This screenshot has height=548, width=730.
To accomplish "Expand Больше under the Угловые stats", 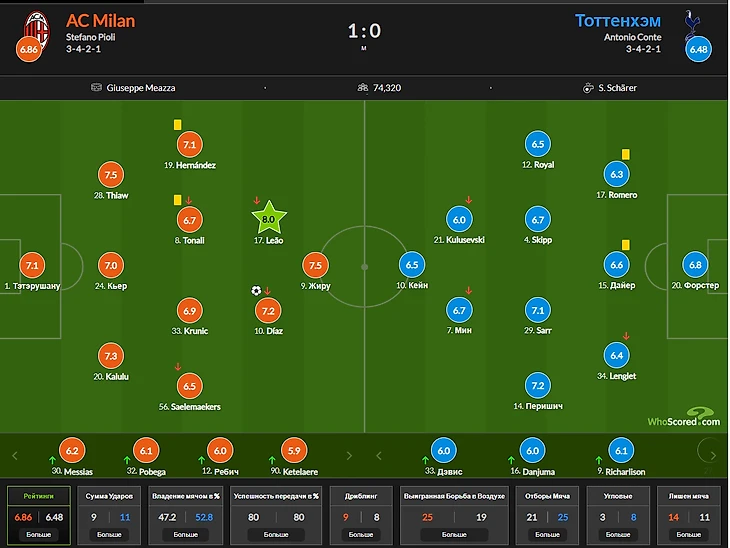I will tap(618, 534).
